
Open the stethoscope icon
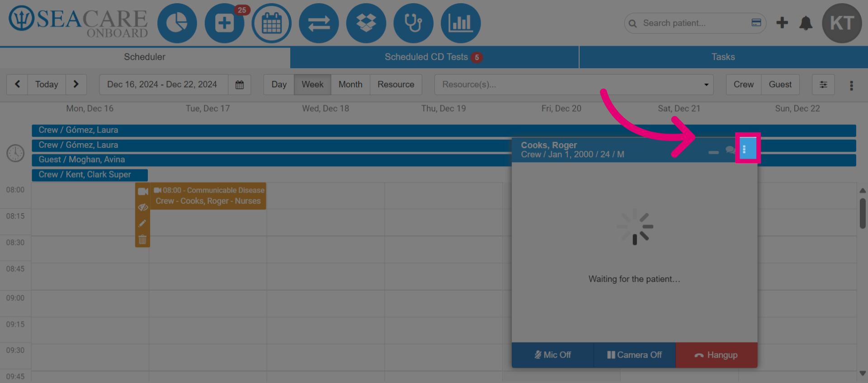(x=413, y=23)
